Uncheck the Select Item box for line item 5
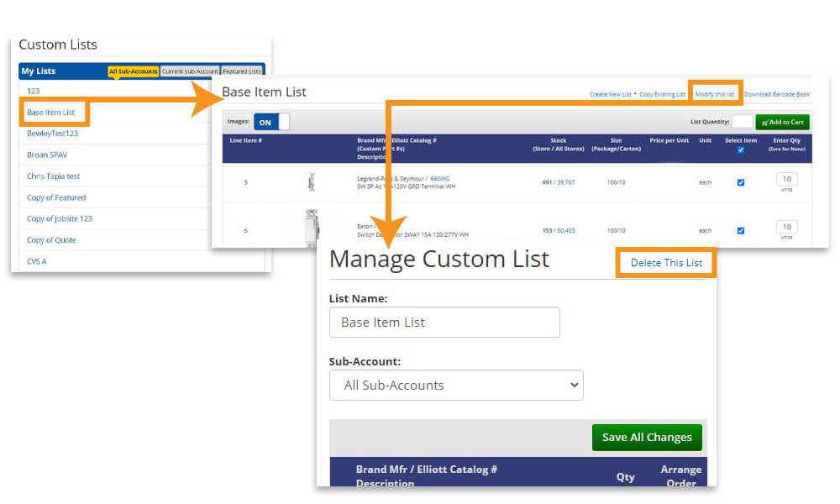This screenshot has height=504, width=840. pyautogui.click(x=741, y=182)
